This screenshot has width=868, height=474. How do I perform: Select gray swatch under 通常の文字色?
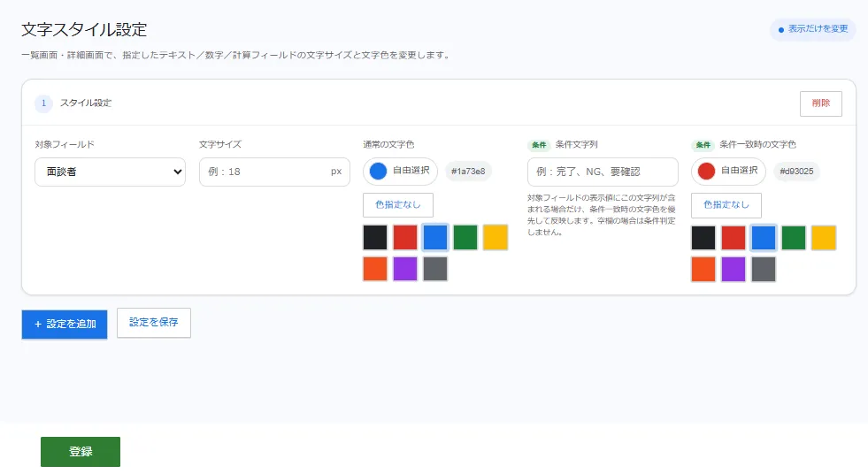(435, 269)
